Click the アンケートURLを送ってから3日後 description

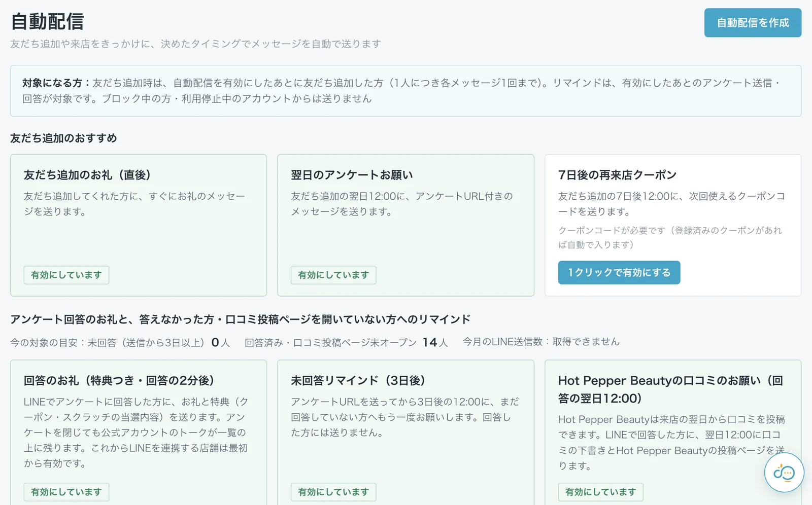point(405,417)
